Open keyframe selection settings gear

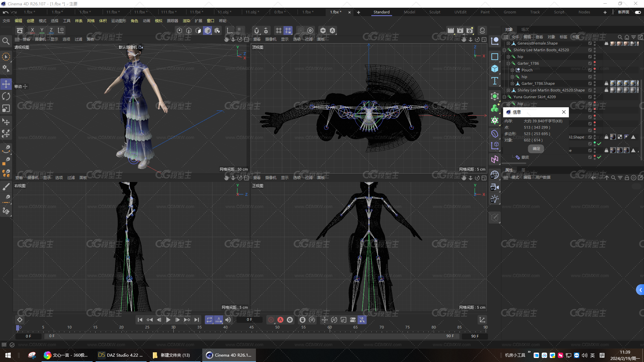[x=290, y=320]
